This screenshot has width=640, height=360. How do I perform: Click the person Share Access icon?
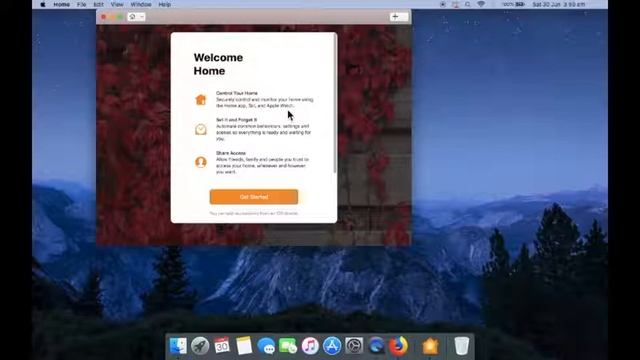[x=200, y=162]
